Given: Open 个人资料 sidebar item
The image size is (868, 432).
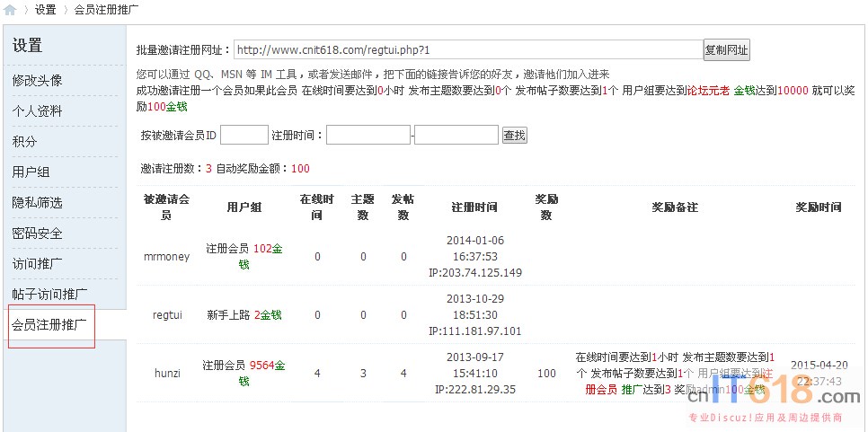Looking at the screenshot, I should point(37,111).
